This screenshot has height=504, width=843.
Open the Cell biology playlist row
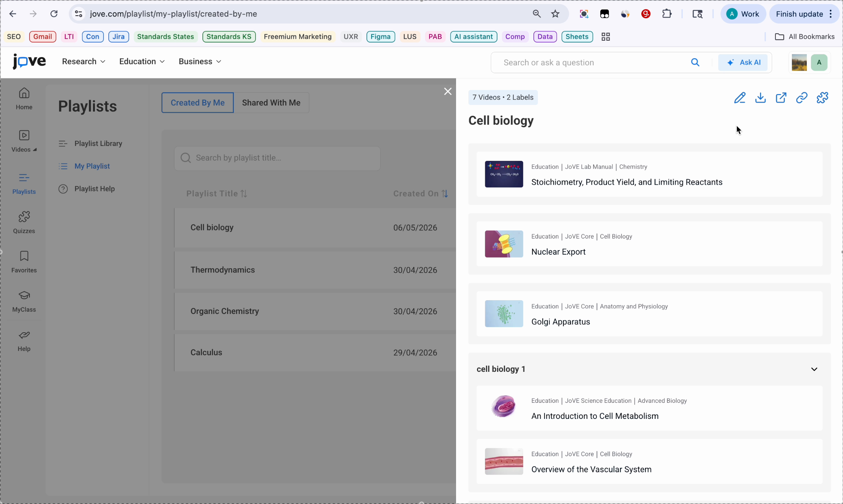[x=315, y=228]
